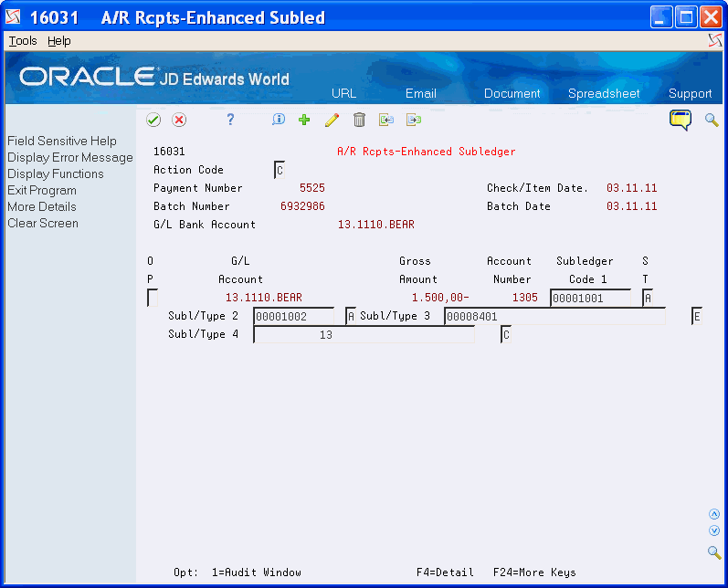The height and width of the screenshot is (588, 728).
Task: Click Subl/Type 4 type field C
Action: click(506, 334)
